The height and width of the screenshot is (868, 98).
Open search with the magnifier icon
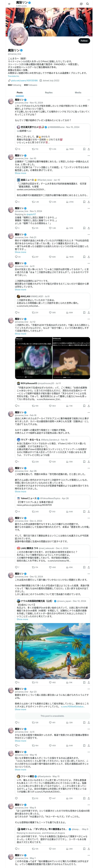[88, 4]
